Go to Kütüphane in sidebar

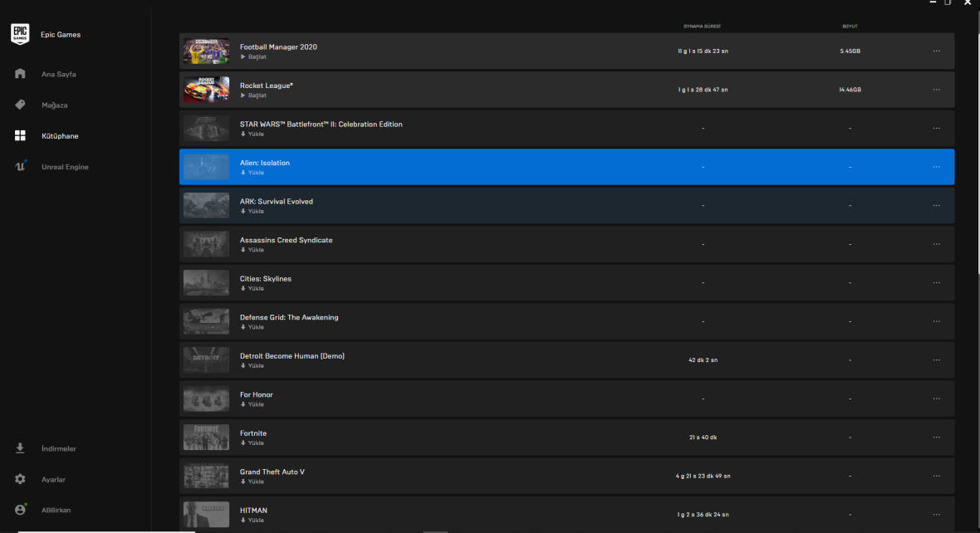pos(60,136)
